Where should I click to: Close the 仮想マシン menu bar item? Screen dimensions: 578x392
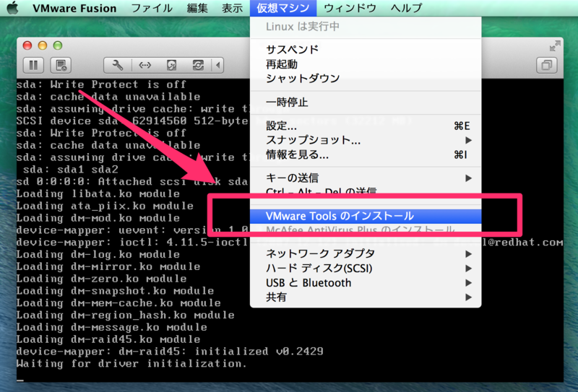(283, 8)
